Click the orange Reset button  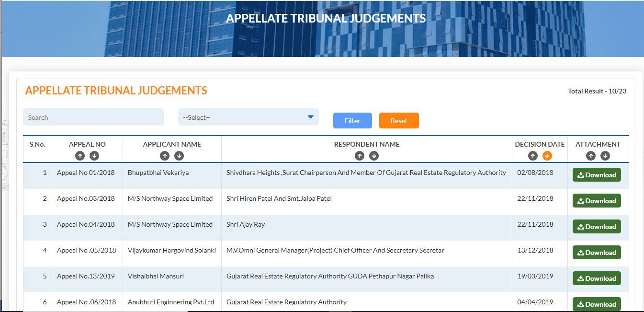coord(399,120)
